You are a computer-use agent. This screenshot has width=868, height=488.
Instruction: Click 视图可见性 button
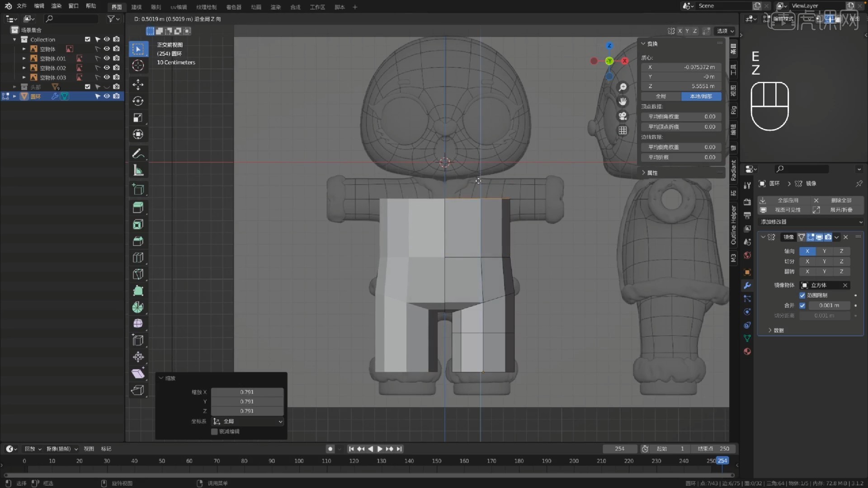pyautogui.click(x=783, y=210)
